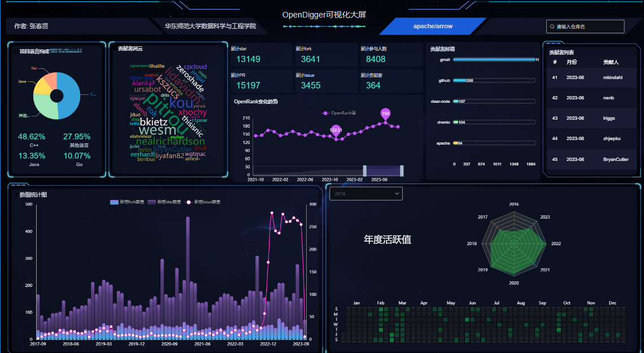644x353 pixels.
Task: Click 'nealrichardson' in the word cloud
Action: (170, 141)
